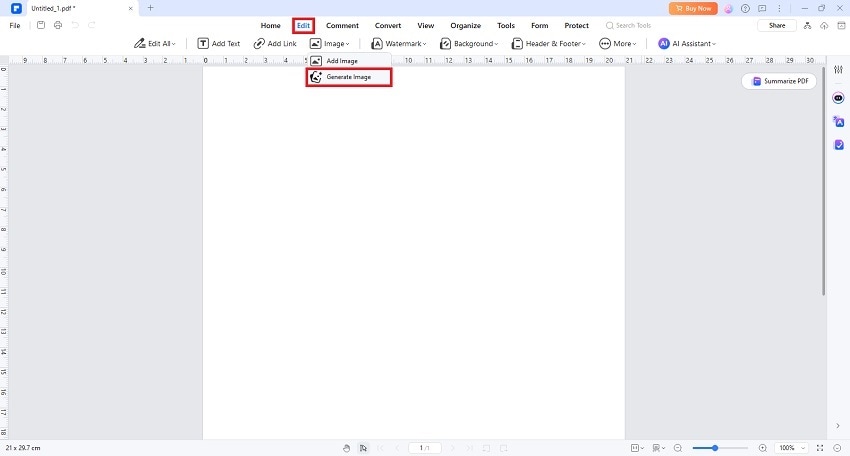Open the reading mode dropdown in status bar
Image resolution: width=850 pixels, height=456 pixels.
(x=659, y=448)
